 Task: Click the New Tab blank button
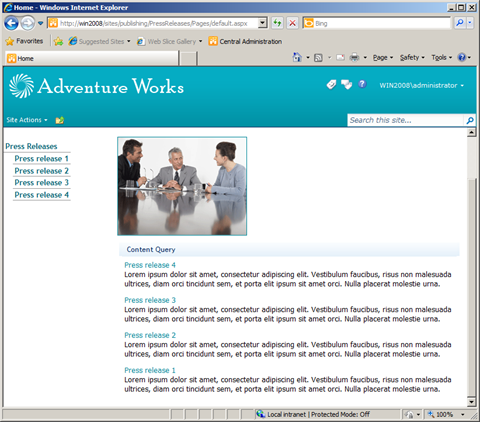[x=188, y=59]
